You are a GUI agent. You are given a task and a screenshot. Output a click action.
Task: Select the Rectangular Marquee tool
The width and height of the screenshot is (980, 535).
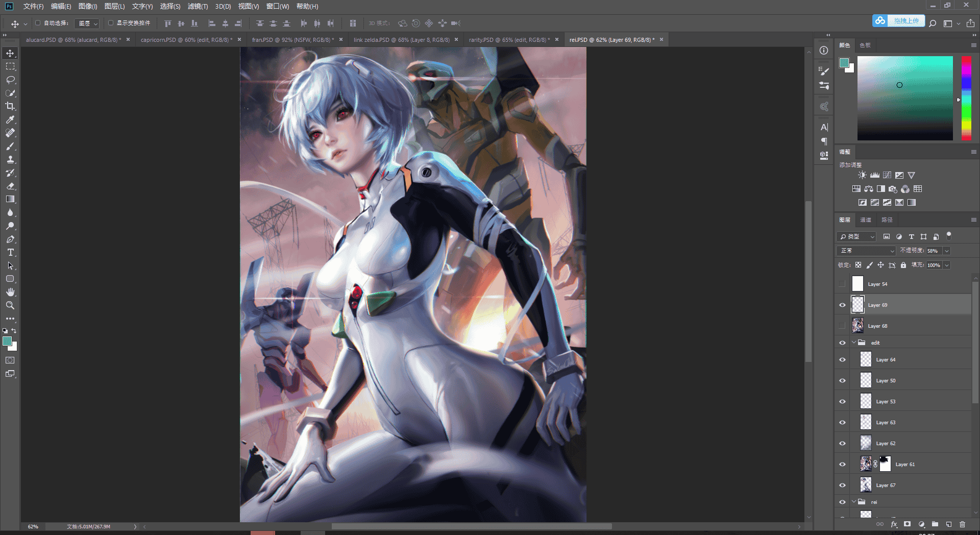pyautogui.click(x=10, y=66)
